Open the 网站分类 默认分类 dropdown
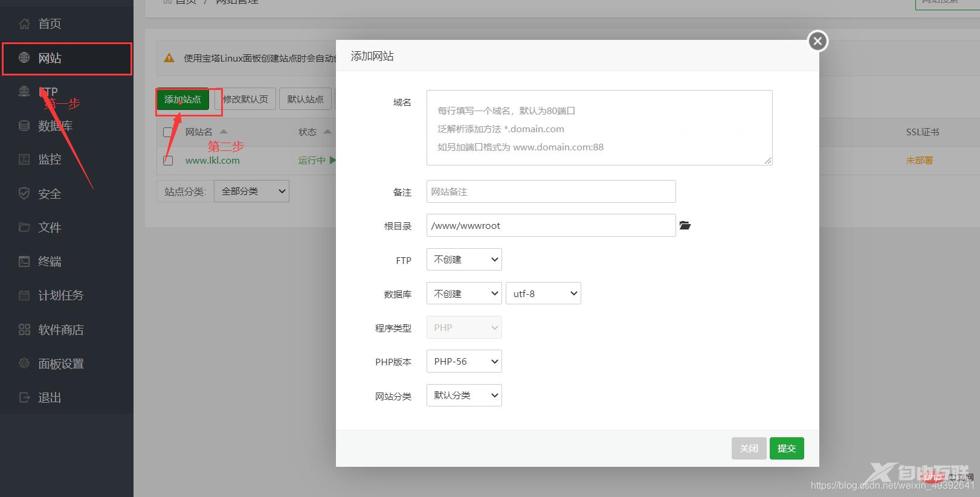 click(x=464, y=395)
